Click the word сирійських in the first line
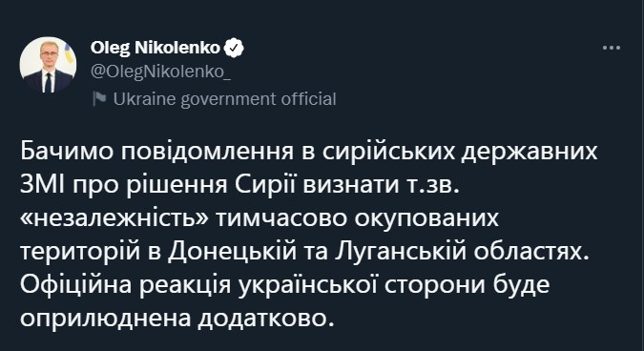644x351 pixels. [x=389, y=152]
